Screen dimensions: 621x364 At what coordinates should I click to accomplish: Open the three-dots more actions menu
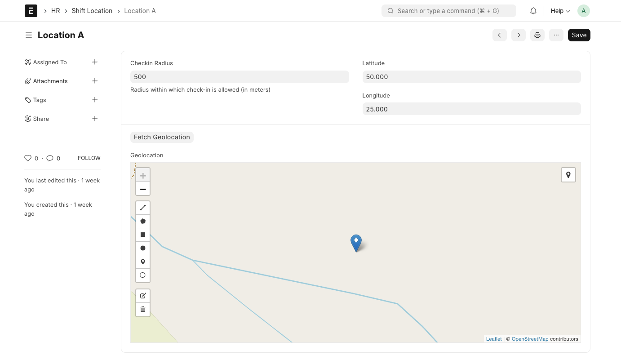556,35
